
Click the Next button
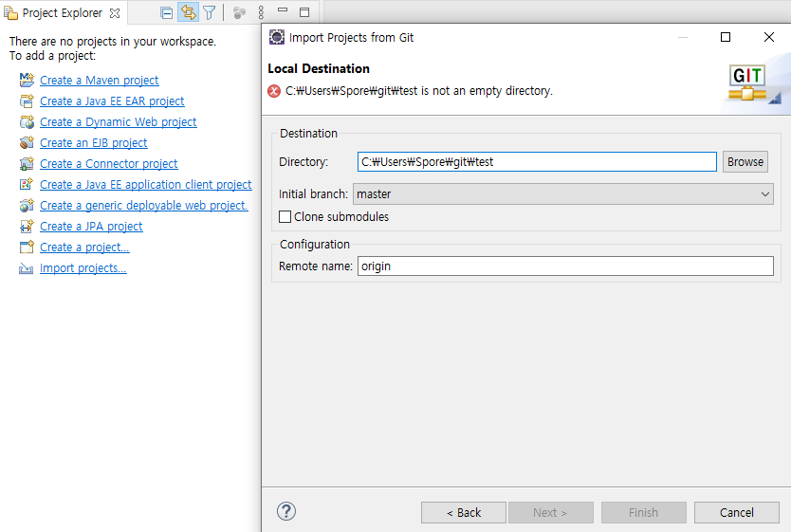550,513
